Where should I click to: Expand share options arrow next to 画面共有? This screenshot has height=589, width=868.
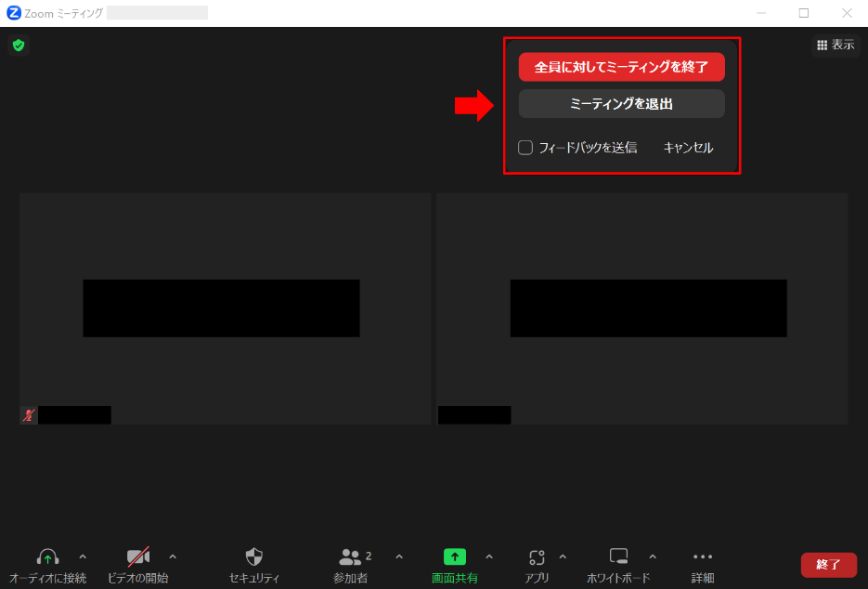tap(489, 556)
